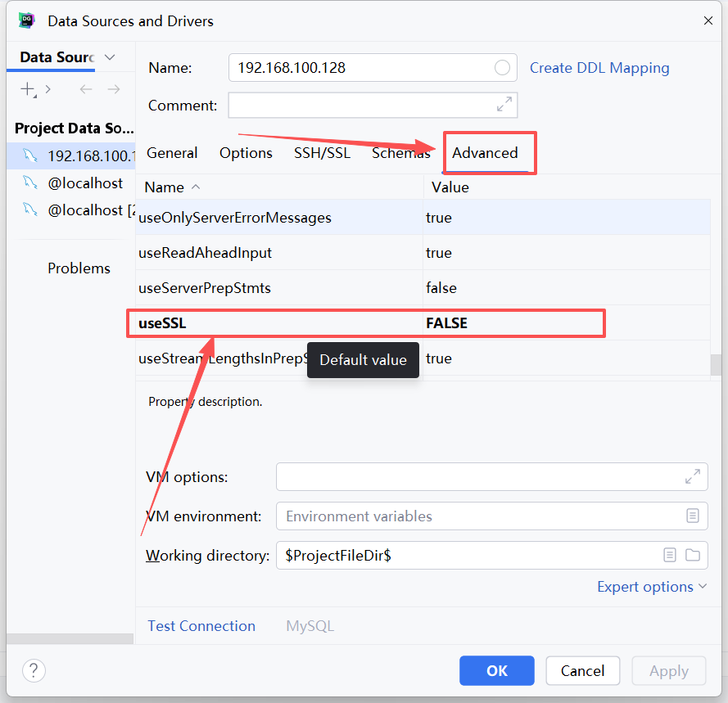Click the Apply button
This screenshot has width=728, height=703.
[668, 670]
